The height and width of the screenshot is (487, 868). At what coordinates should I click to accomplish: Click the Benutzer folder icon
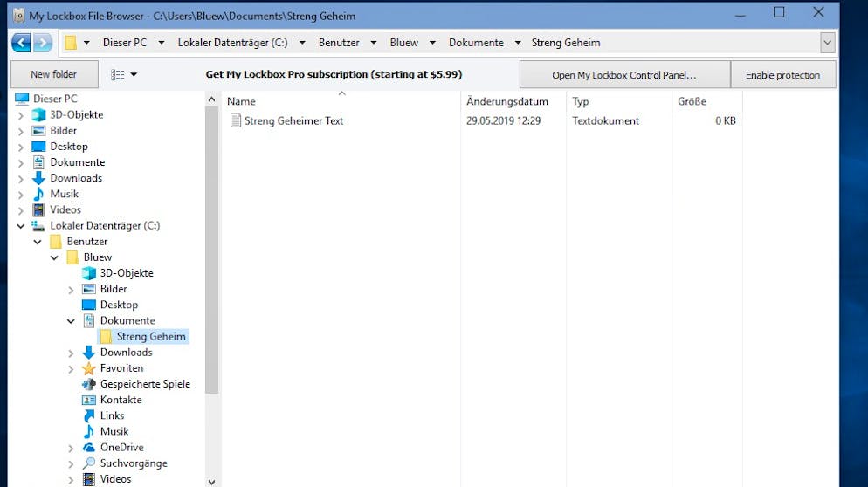[x=55, y=241]
